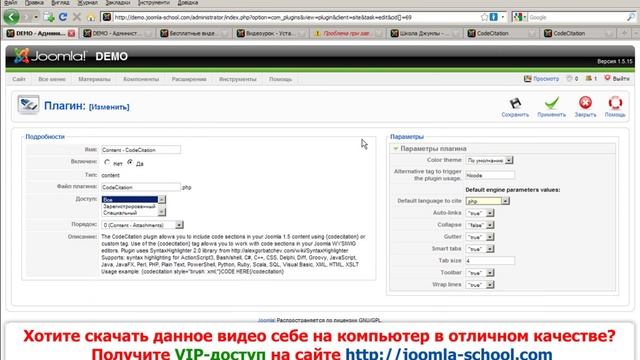Image resolution: width=640 pixels, height=360 pixels.
Task: Open the Инструменты menu
Action: (238, 79)
